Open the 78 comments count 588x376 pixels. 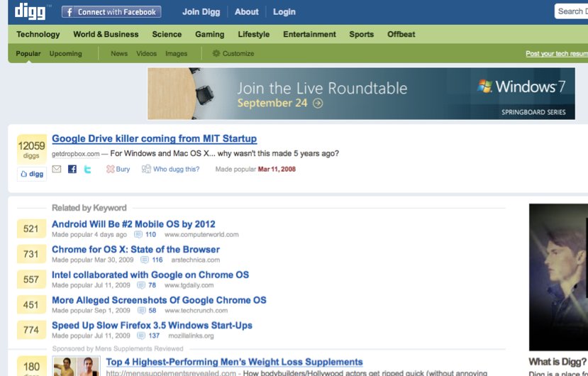click(x=152, y=285)
